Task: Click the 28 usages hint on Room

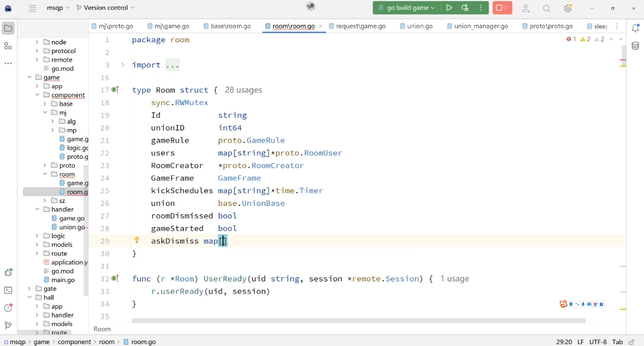Action: [243, 90]
